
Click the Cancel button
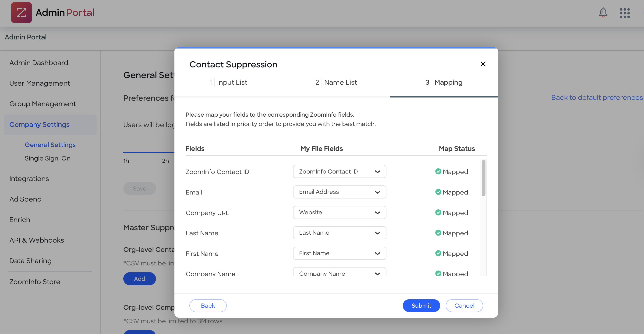pos(464,305)
